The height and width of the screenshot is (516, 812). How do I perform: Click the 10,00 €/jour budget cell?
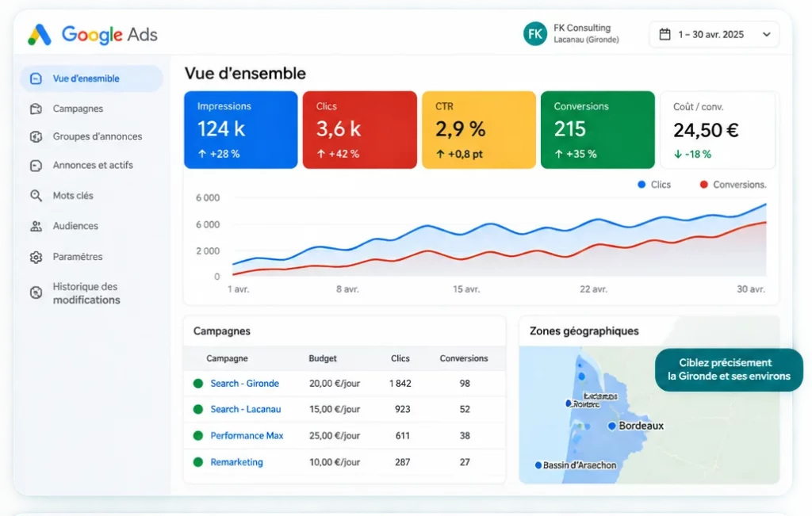335,462
